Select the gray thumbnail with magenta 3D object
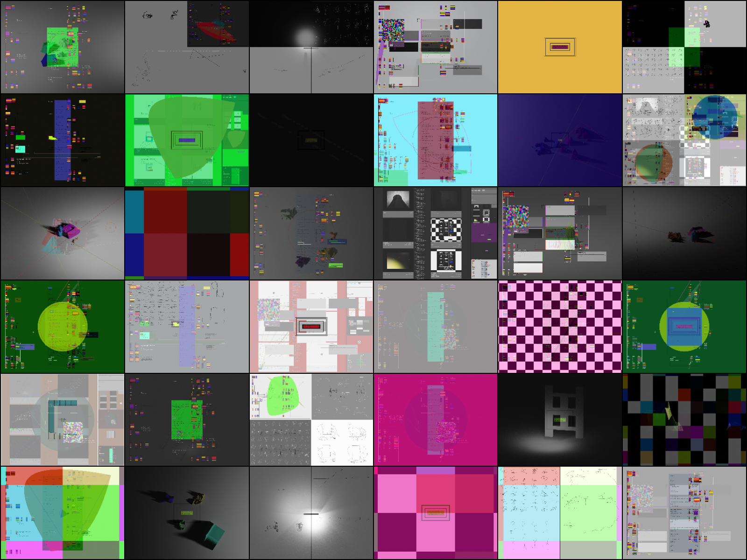The image size is (747, 560). click(x=63, y=233)
